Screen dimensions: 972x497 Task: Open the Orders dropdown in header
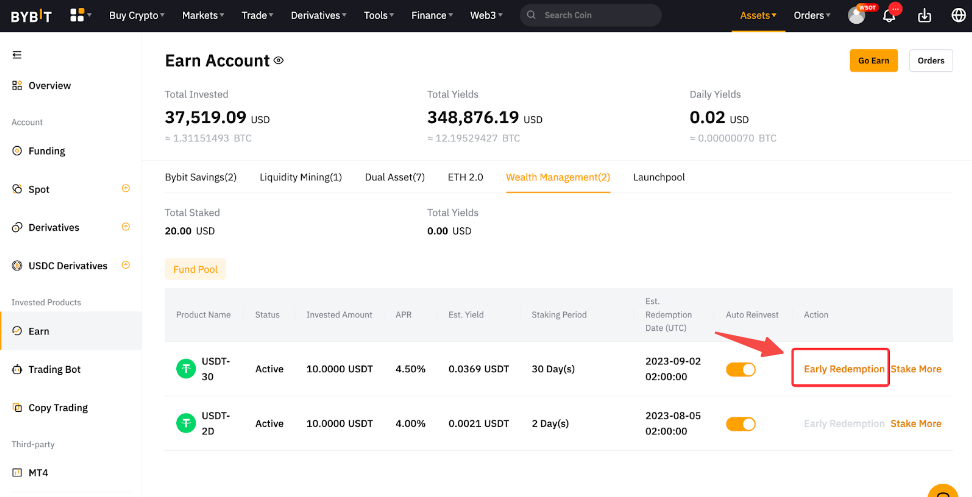811,15
